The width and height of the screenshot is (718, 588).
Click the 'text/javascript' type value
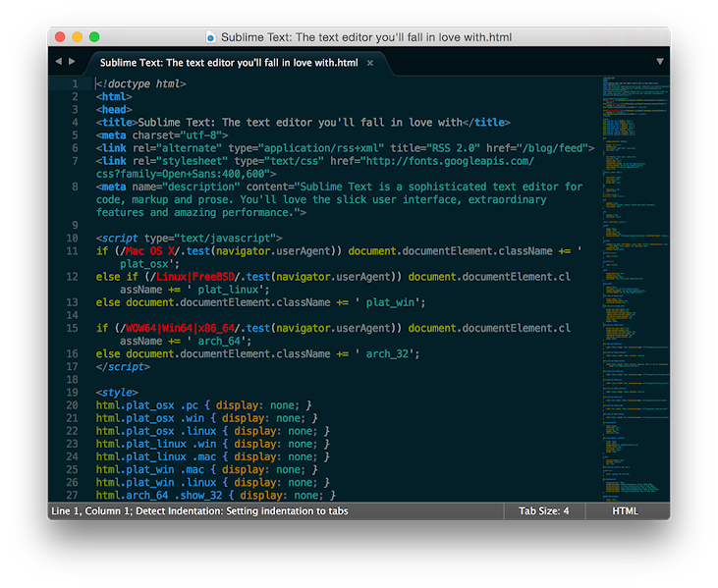tap(225, 238)
